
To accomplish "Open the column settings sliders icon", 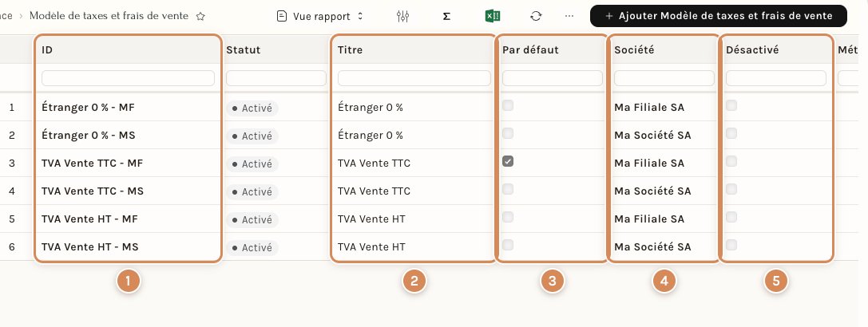I will tap(402, 17).
